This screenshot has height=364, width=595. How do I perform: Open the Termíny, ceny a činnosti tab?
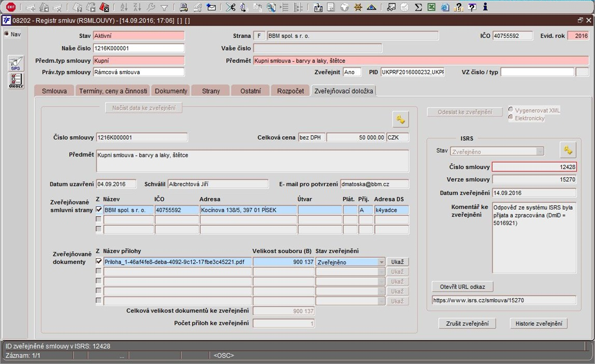coord(113,91)
